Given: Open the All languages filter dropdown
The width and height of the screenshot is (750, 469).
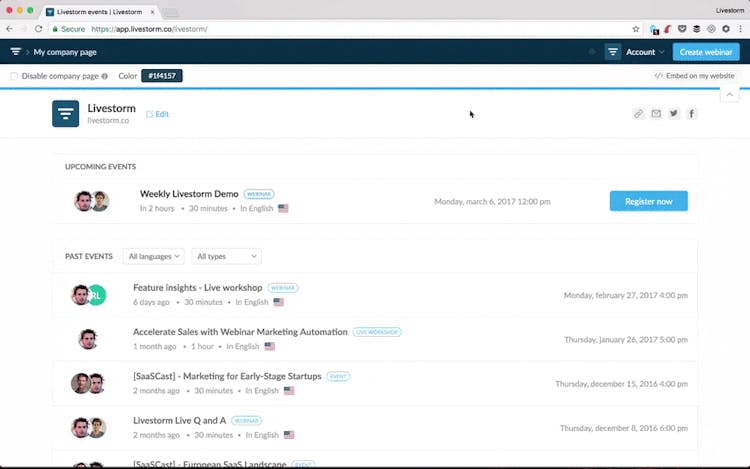Looking at the screenshot, I should 154,256.
